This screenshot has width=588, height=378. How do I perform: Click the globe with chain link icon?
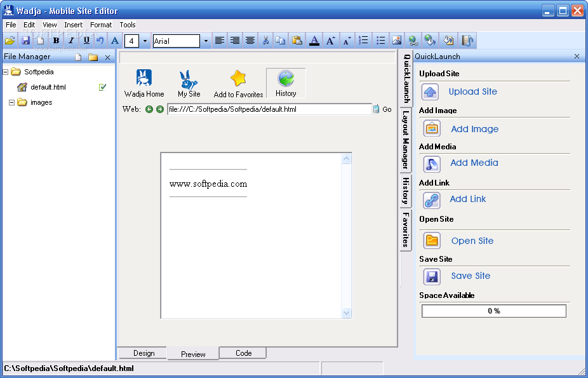[x=413, y=41]
